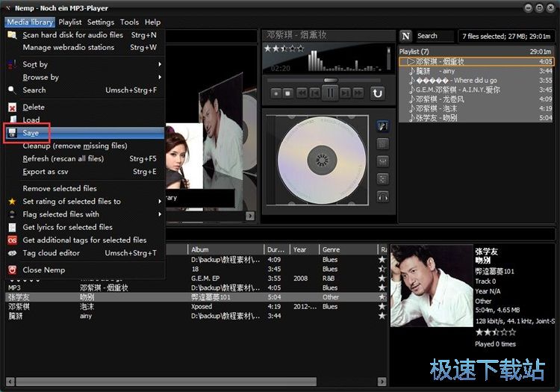The width and height of the screenshot is (560, 392).
Task: Select the cover view icon beside the disc
Action: pos(382,125)
